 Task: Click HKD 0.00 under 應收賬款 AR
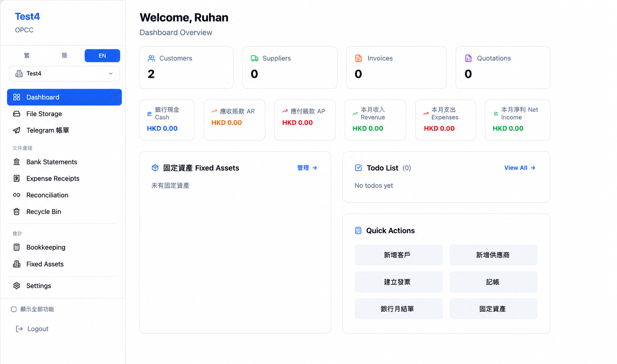tap(226, 122)
